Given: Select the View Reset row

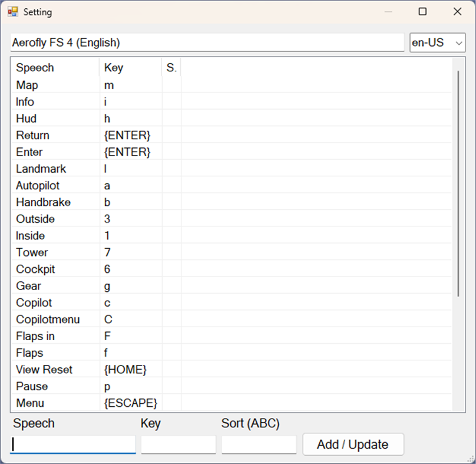Looking at the screenshot, I should (x=232, y=370).
